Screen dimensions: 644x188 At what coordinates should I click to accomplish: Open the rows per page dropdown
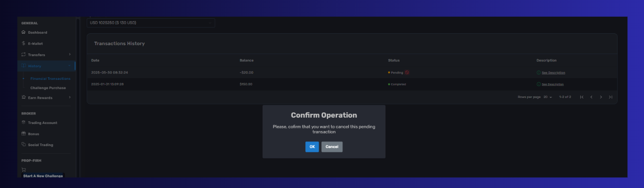[x=548, y=97]
